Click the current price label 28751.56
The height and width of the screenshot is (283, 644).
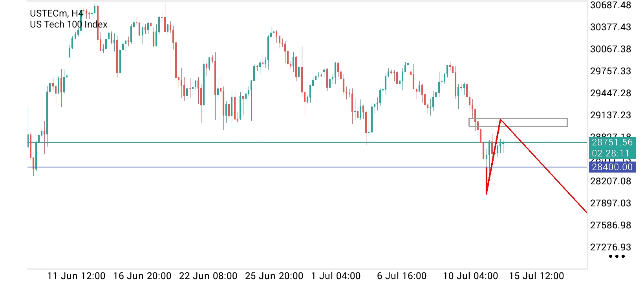[x=612, y=142]
